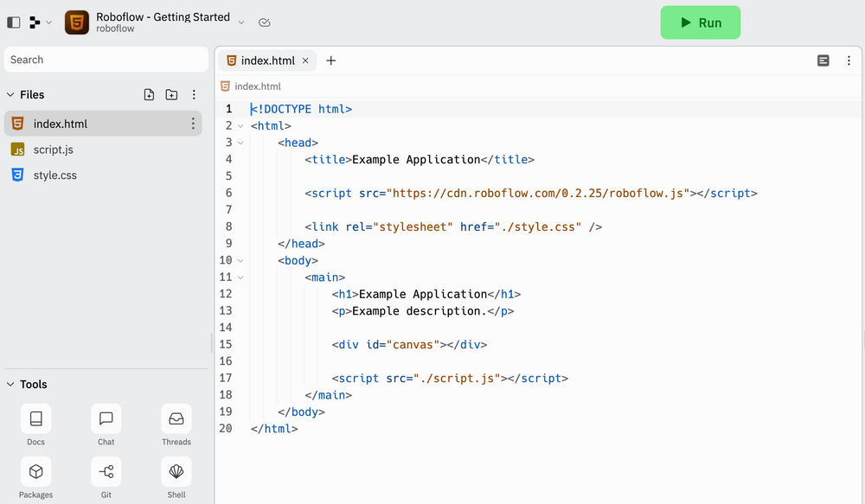
Task: Click 'Example description.' paragraph text
Action: coord(420,311)
